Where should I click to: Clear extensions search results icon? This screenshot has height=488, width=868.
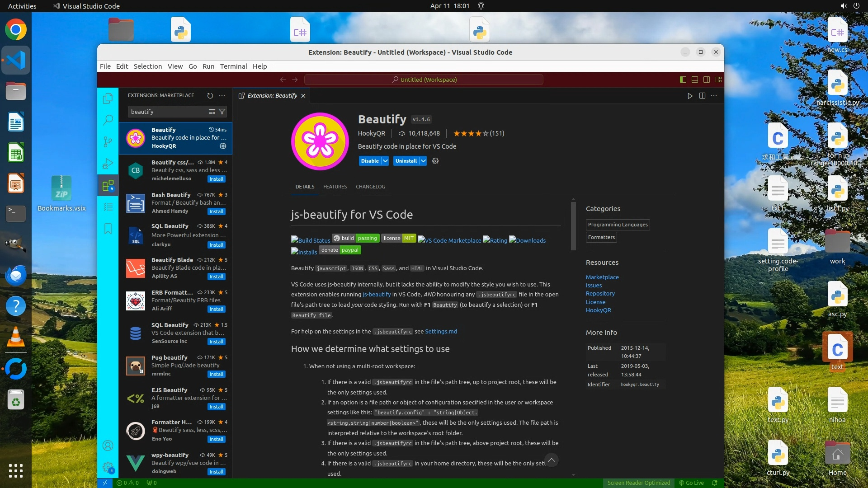click(x=212, y=112)
